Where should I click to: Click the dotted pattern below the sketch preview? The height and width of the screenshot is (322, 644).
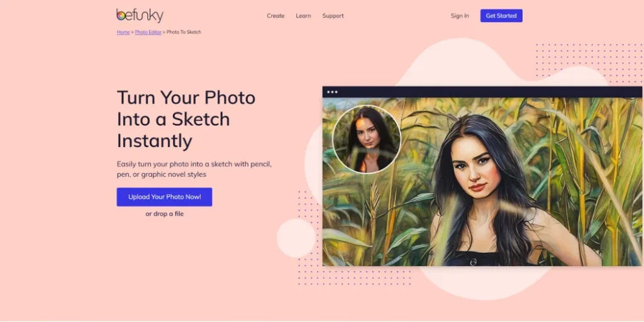coord(354,276)
